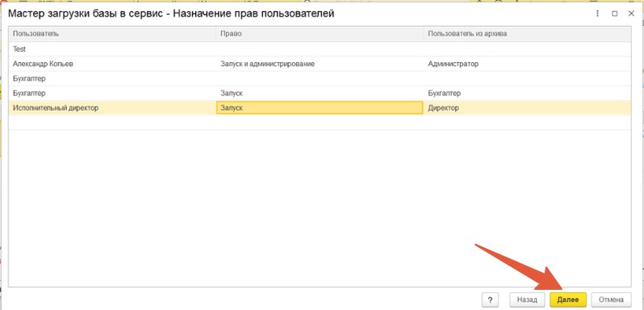Maximize the wizard dialog window
Image resolution: width=644 pixels, height=310 pixels.
[x=614, y=14]
